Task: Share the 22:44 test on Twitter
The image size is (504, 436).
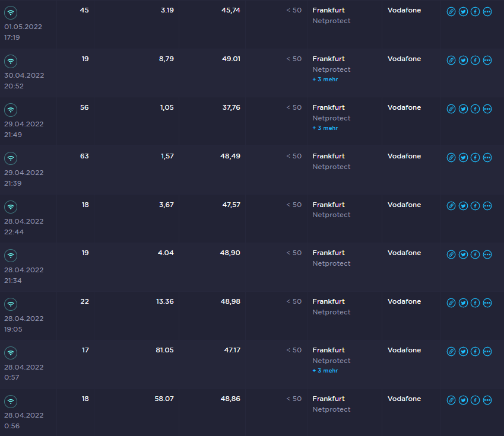Action: [x=463, y=206]
